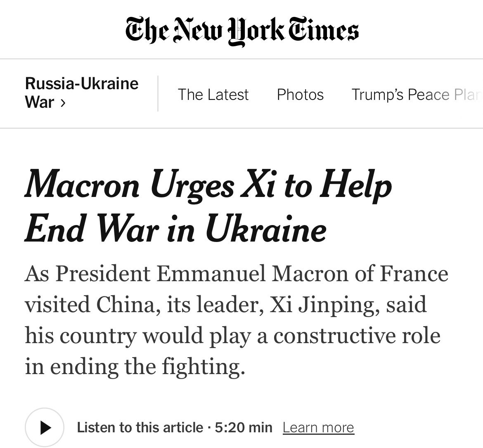Click the word 'War' in section label

point(40,102)
